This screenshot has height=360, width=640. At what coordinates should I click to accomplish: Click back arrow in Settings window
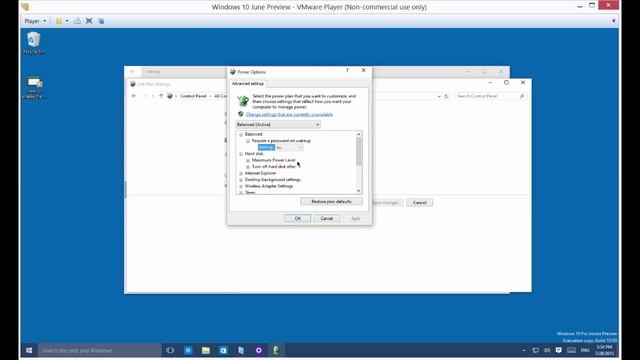pyautogui.click(x=133, y=71)
